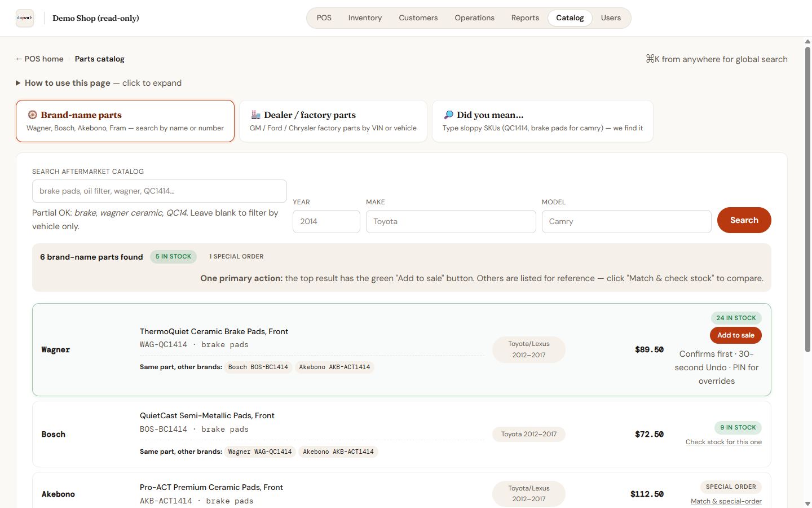Click the Pro-ACT Premium Ceramic Pads, Front title
Viewport: 812px width, 508px height.
pos(211,487)
